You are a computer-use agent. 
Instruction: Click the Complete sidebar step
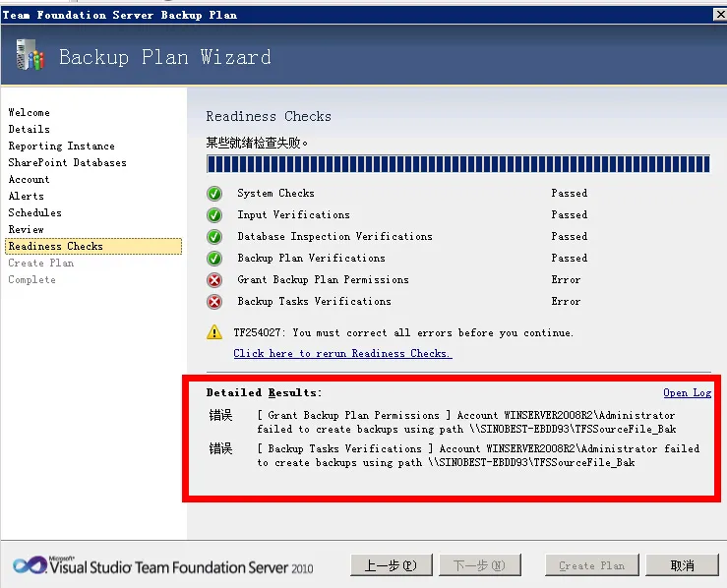(x=32, y=279)
